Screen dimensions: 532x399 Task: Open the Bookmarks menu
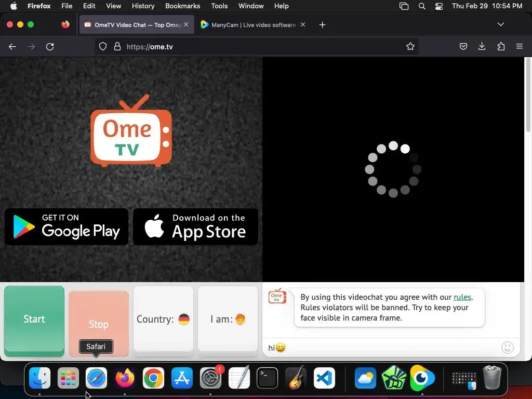pyautogui.click(x=182, y=6)
